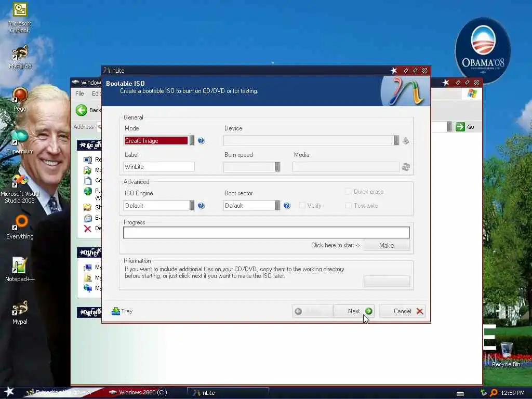The image size is (532, 399).
Task: Click the Next button
Action: (x=354, y=311)
